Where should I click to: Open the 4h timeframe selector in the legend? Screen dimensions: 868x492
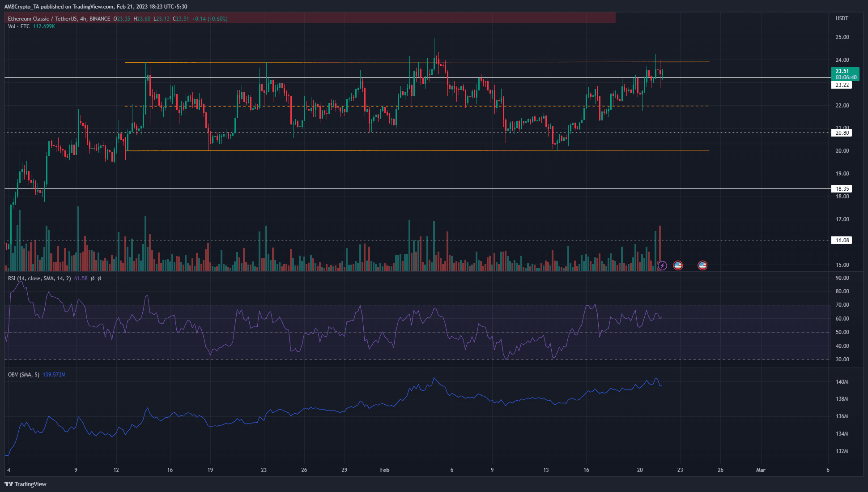click(82, 18)
